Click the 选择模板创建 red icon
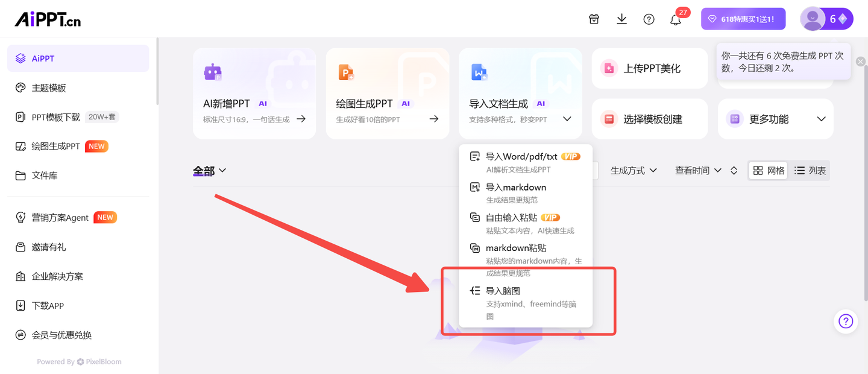The height and width of the screenshot is (374, 868). click(609, 119)
